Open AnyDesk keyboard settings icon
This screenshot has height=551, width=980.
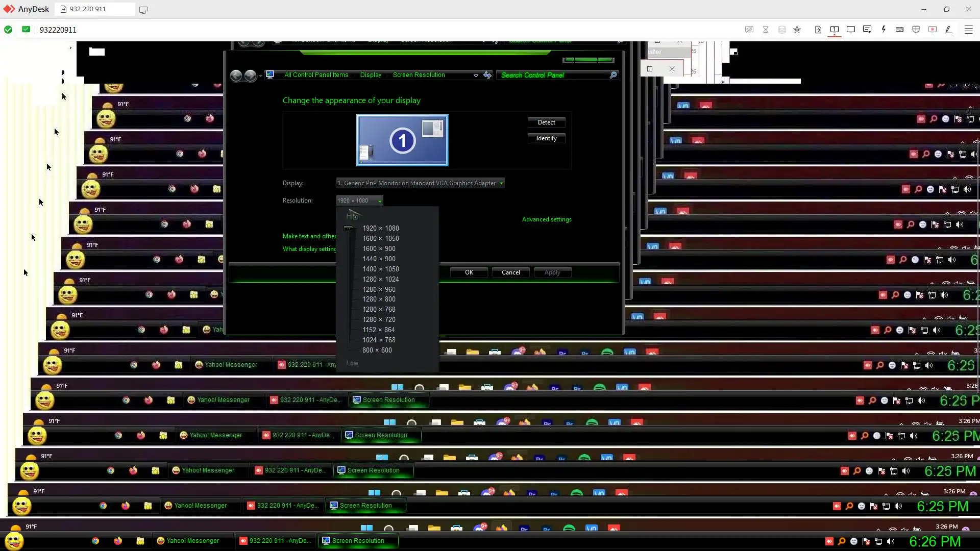900,30
